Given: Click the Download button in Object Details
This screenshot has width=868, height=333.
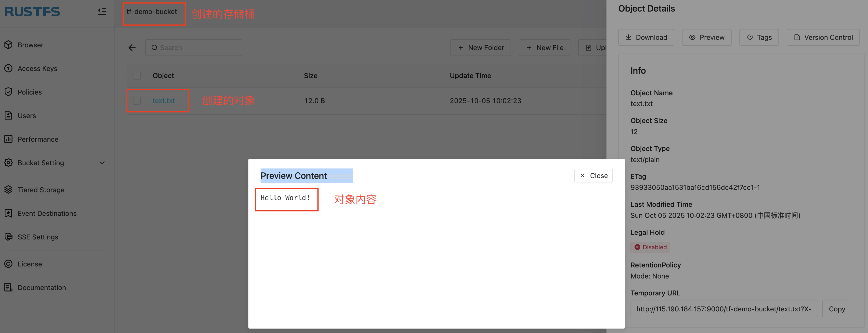Looking at the screenshot, I should tap(646, 37).
